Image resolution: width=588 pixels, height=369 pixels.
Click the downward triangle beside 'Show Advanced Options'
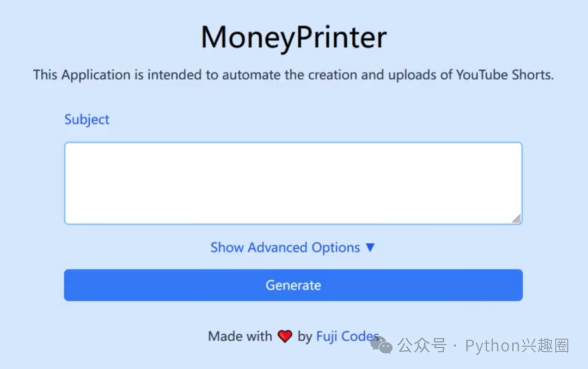(370, 247)
